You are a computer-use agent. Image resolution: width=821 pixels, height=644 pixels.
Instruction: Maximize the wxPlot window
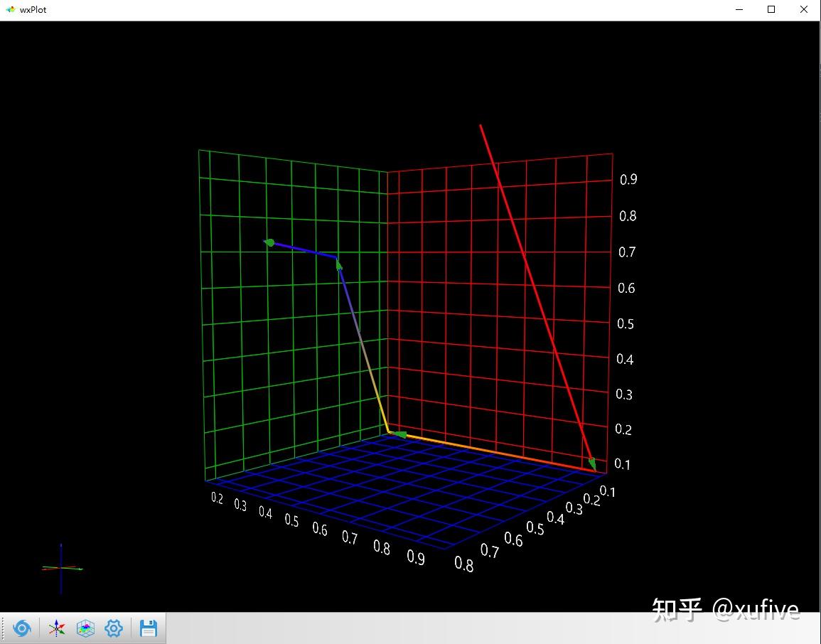pyautogui.click(x=771, y=9)
